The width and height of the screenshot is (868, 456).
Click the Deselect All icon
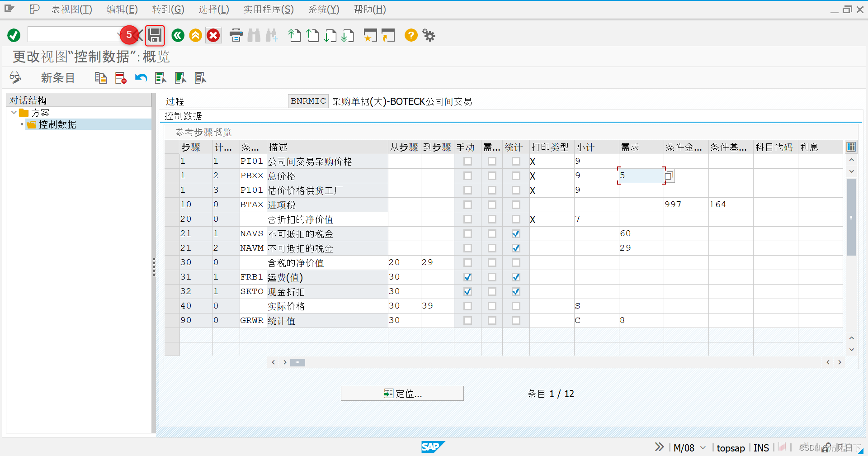[200, 78]
